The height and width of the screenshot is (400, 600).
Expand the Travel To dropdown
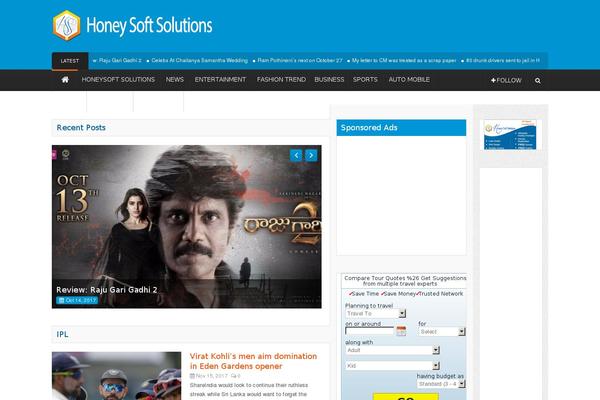pyautogui.click(x=375, y=313)
